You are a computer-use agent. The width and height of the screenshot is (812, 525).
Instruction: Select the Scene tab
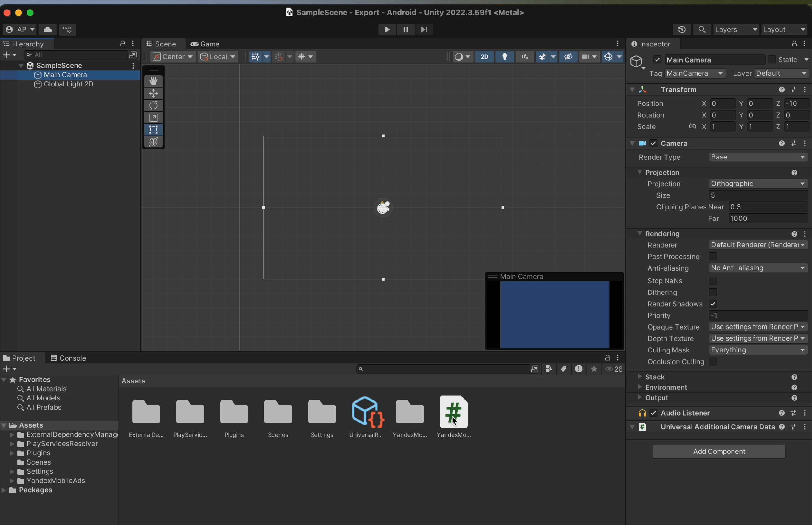(161, 44)
